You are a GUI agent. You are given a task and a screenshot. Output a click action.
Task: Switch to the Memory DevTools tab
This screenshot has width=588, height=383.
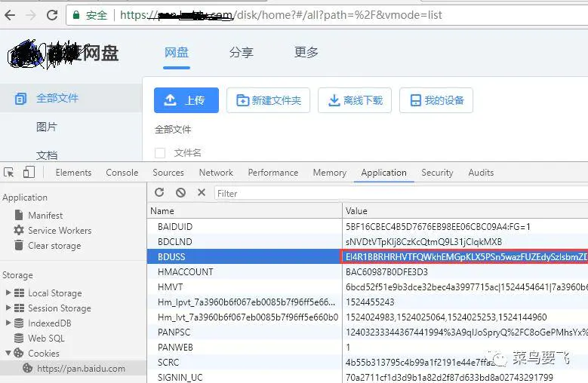click(330, 173)
